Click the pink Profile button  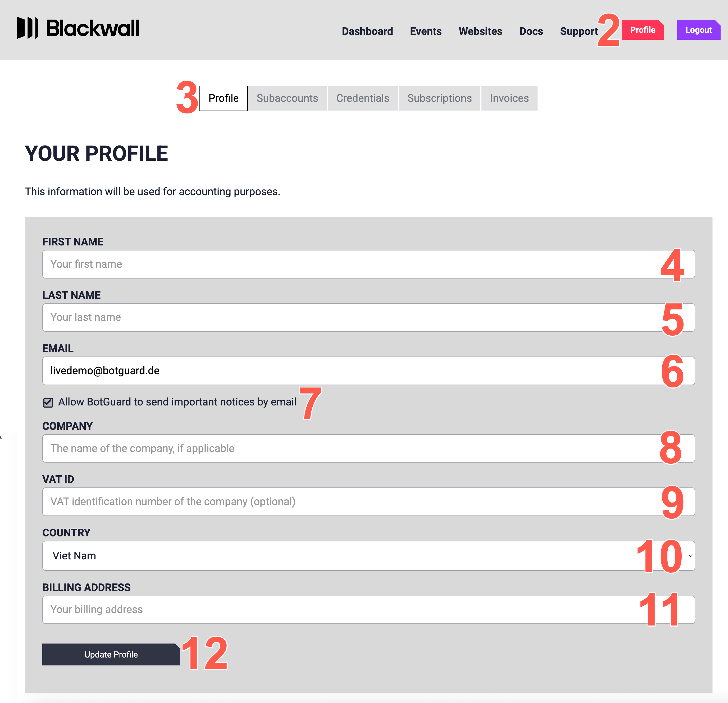[x=642, y=30]
